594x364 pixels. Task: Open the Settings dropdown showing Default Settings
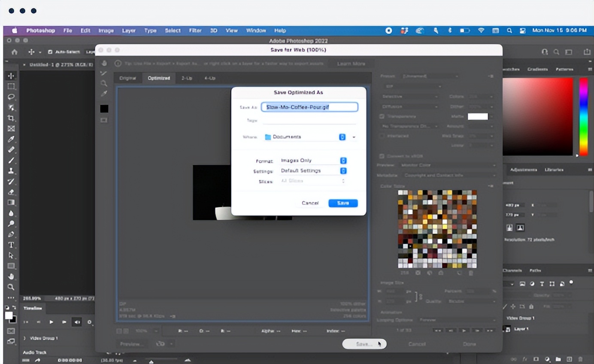(343, 171)
